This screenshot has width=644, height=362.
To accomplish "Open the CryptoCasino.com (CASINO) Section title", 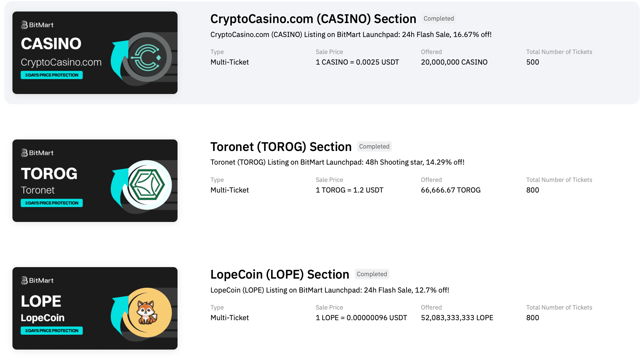I will point(313,19).
